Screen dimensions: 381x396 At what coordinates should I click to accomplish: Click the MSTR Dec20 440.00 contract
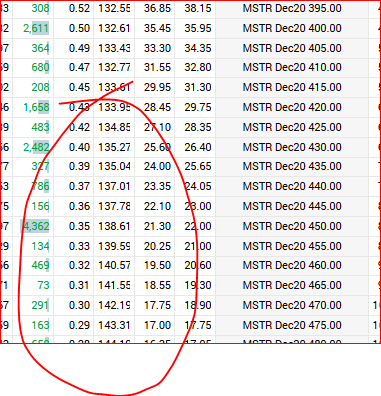(x=292, y=186)
